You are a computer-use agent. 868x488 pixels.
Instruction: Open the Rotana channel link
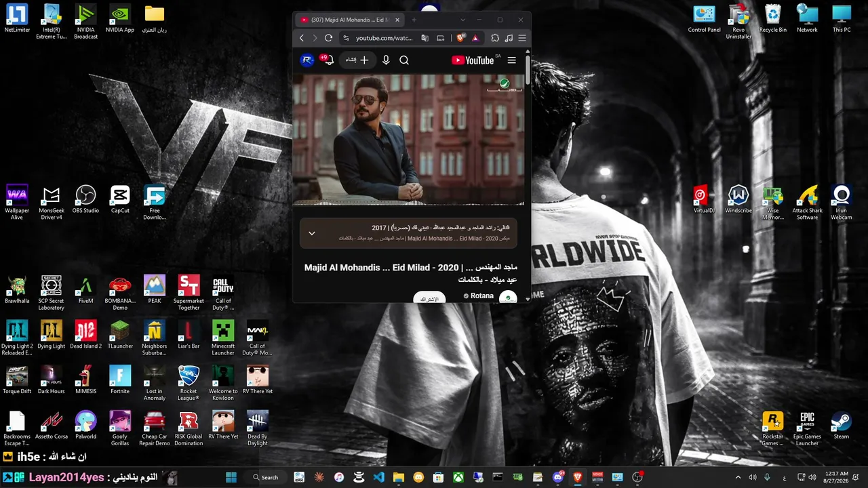483,296
